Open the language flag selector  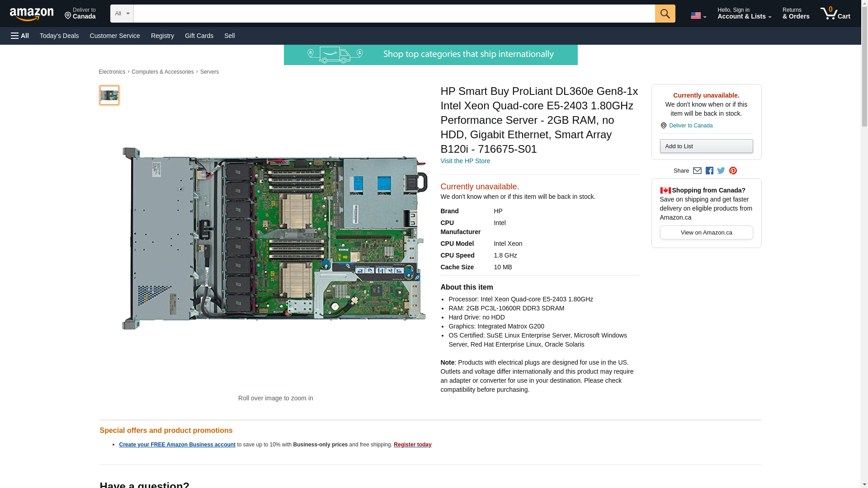698,15
